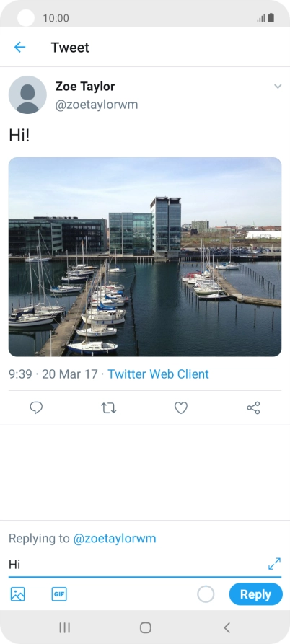The height and width of the screenshot is (644, 290).
Task: Open the marina photo in the tweet
Action: tap(145, 257)
